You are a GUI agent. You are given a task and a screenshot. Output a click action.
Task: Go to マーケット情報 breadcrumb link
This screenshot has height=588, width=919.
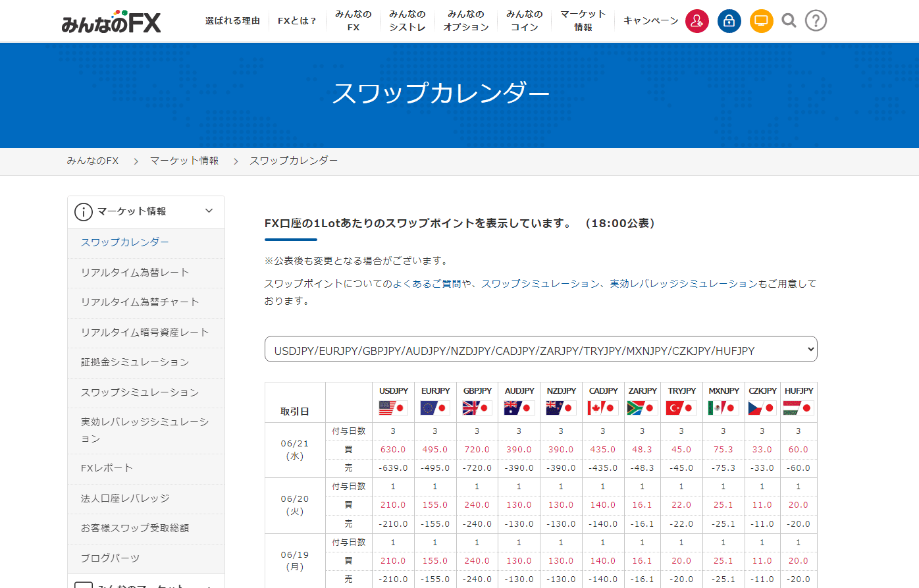(184, 161)
